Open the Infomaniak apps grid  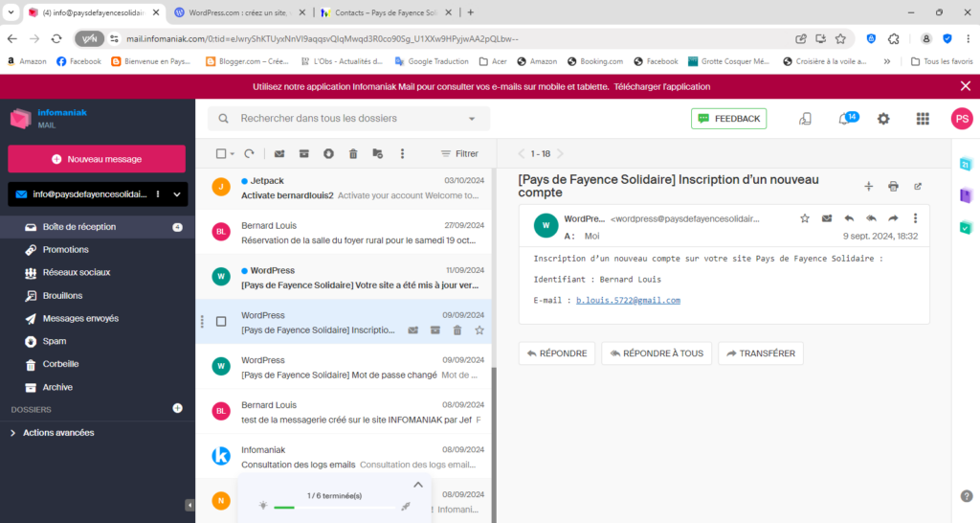923,119
